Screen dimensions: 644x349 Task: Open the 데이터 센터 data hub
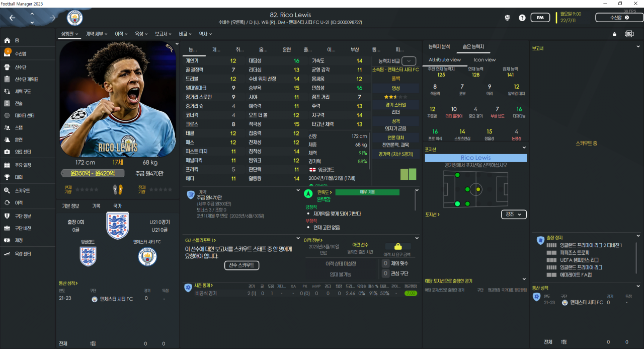[28, 115]
